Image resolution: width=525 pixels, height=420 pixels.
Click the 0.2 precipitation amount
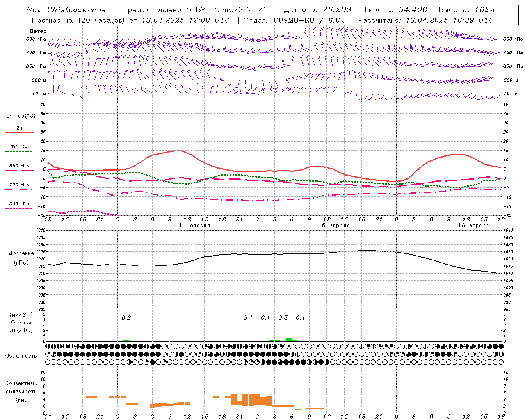click(126, 318)
